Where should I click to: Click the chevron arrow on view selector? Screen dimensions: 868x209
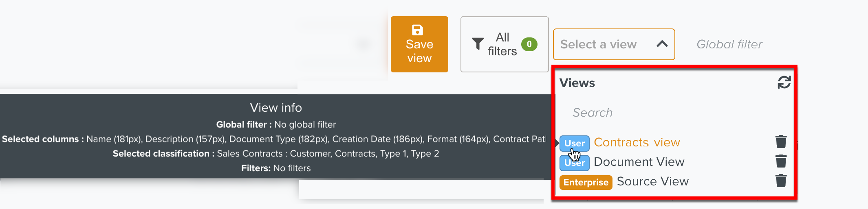pos(662,44)
